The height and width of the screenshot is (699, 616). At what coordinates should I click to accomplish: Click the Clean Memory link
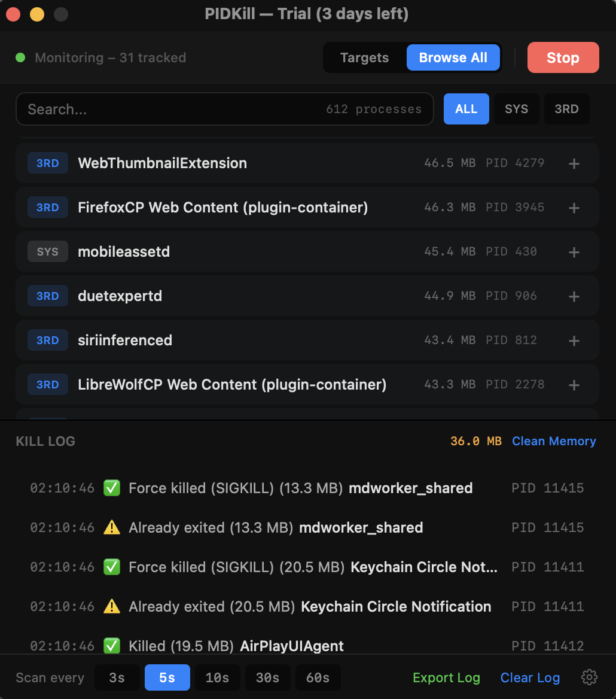[x=554, y=441]
